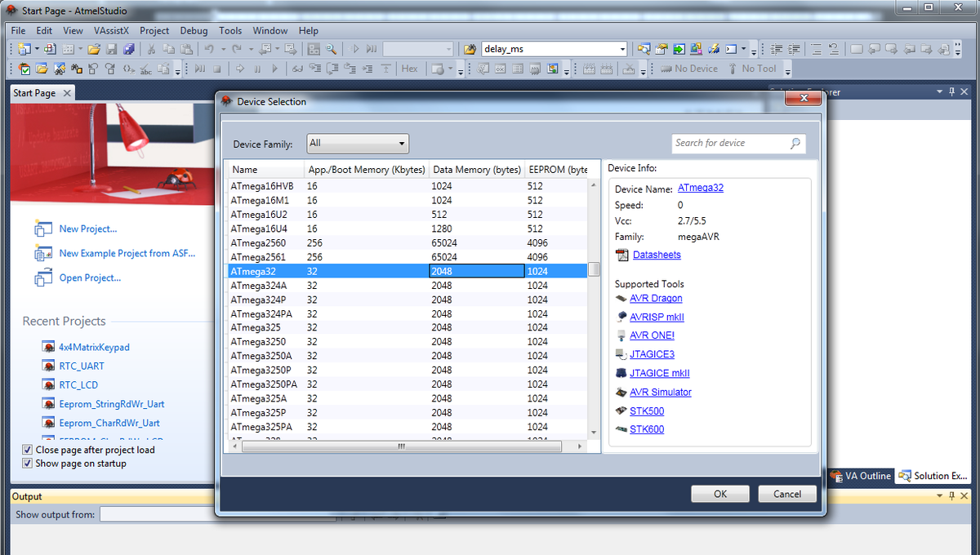Open the Tools menu

230,30
